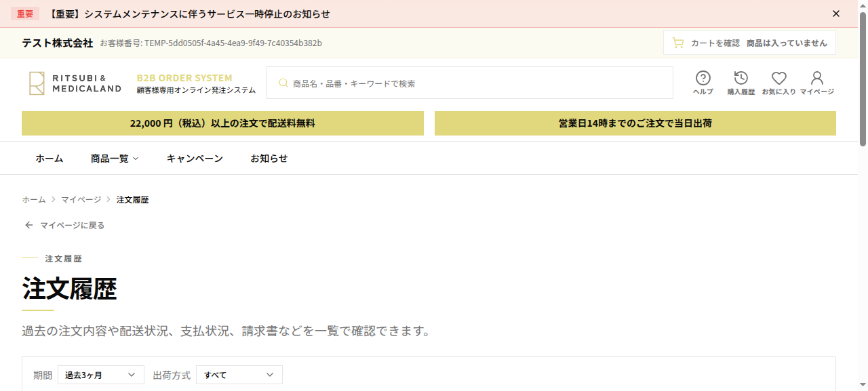Dismiss the maintenance notice banner
The image size is (868, 391).
(x=835, y=14)
